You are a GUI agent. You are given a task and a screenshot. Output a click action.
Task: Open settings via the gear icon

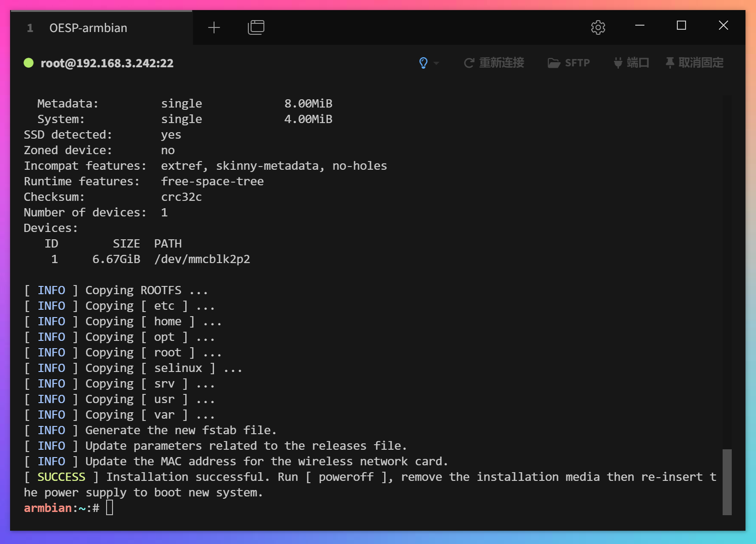coord(598,27)
